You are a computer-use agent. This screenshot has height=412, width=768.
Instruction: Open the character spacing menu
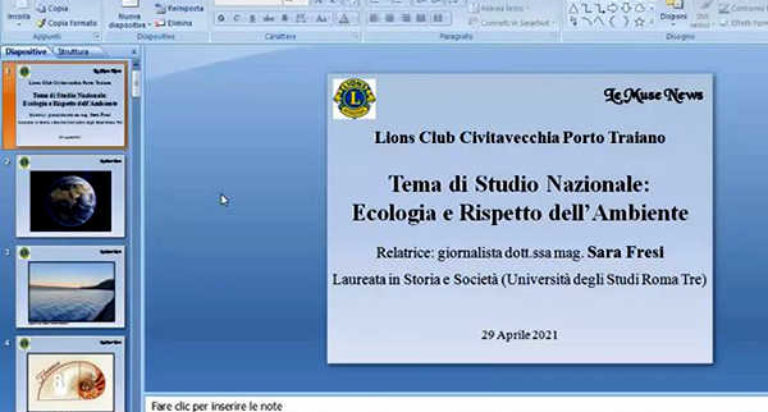pyautogui.click(x=301, y=19)
